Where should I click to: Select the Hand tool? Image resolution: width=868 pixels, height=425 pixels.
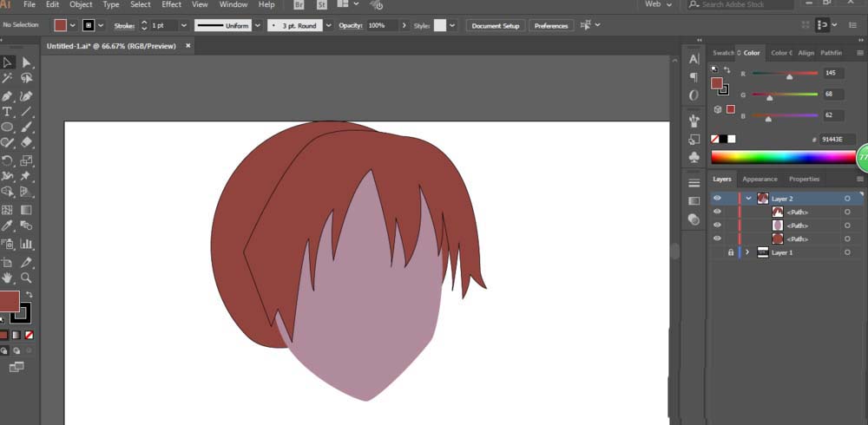click(x=7, y=278)
